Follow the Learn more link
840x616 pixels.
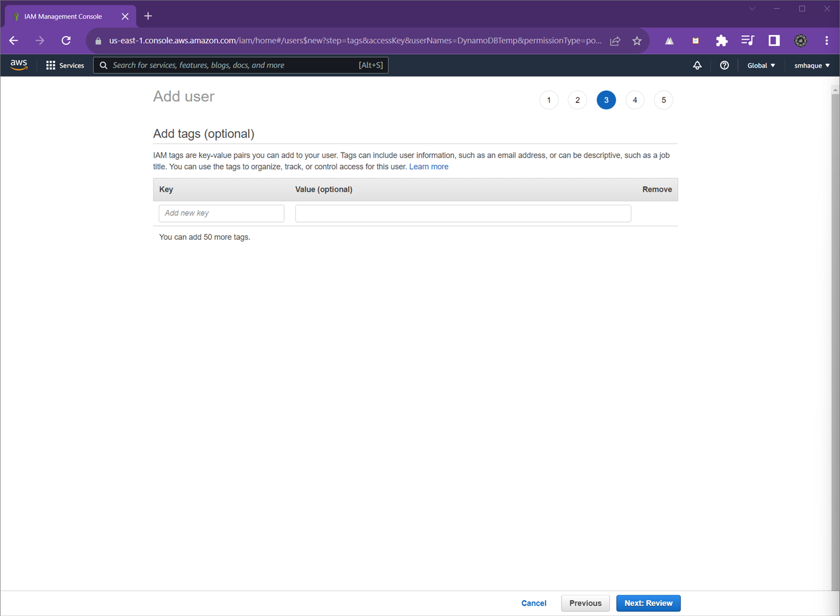click(x=429, y=167)
